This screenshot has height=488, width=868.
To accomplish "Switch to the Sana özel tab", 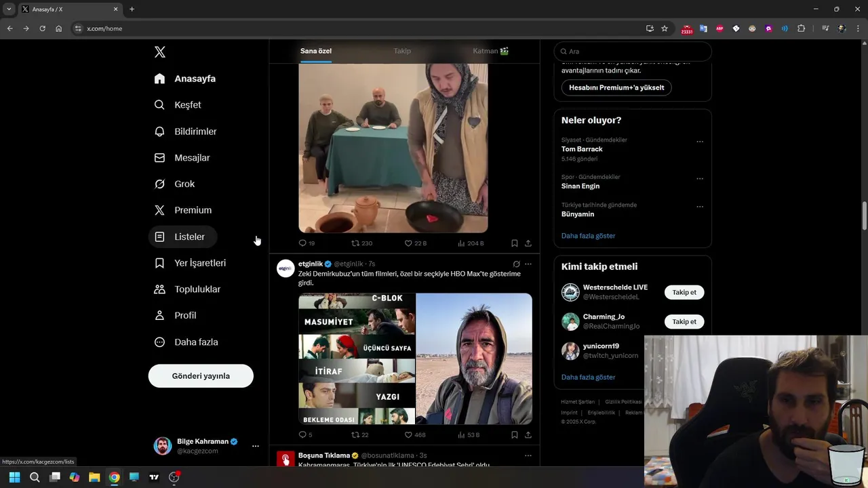I will (316, 51).
